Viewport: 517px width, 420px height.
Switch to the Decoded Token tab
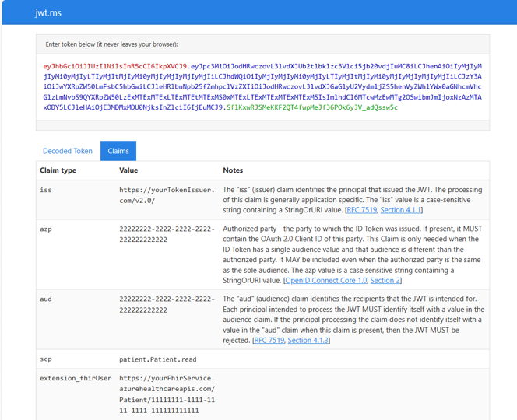[68, 151]
